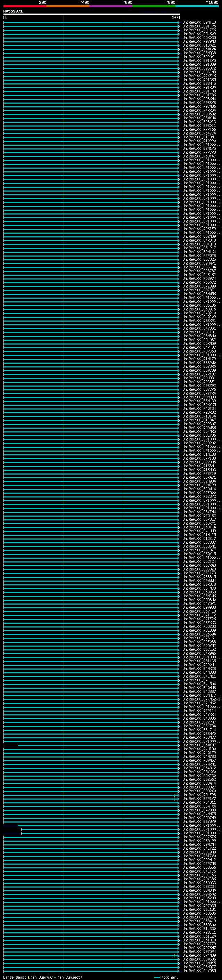Click the orange ~40% color legend segment

click(x=68, y=7)
